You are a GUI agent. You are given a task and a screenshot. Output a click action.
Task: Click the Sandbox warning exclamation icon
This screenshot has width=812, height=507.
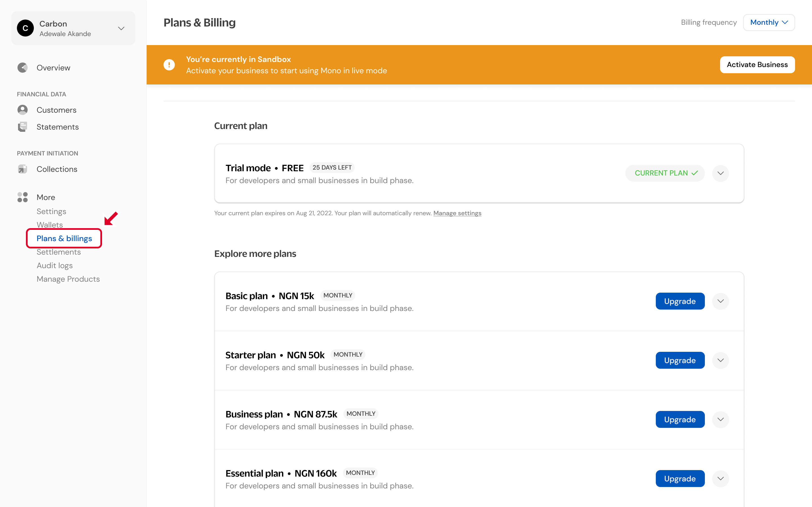tap(169, 65)
